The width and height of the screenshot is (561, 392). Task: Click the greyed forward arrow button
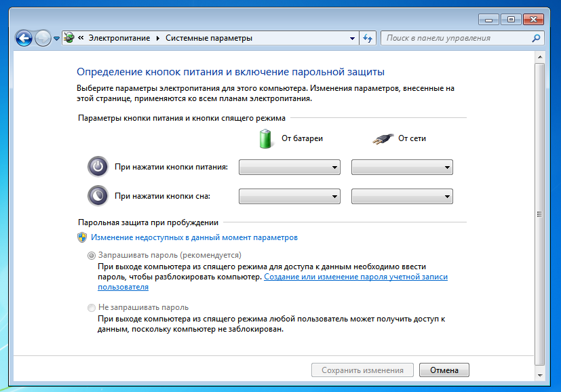(43, 38)
